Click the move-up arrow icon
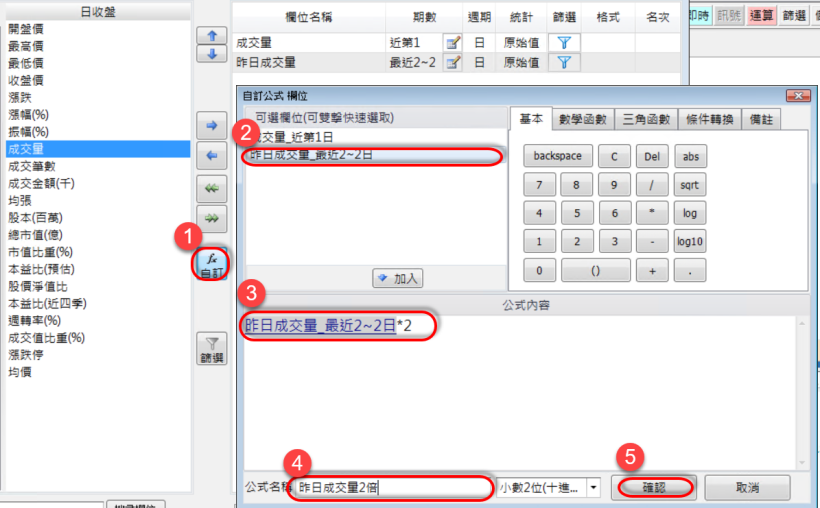This screenshot has width=820, height=508. [211, 35]
